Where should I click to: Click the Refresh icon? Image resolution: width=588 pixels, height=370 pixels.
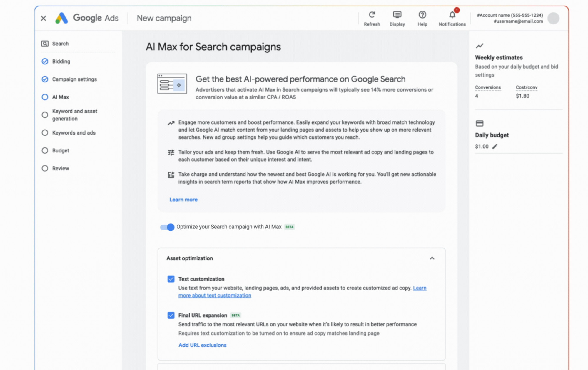click(x=372, y=15)
